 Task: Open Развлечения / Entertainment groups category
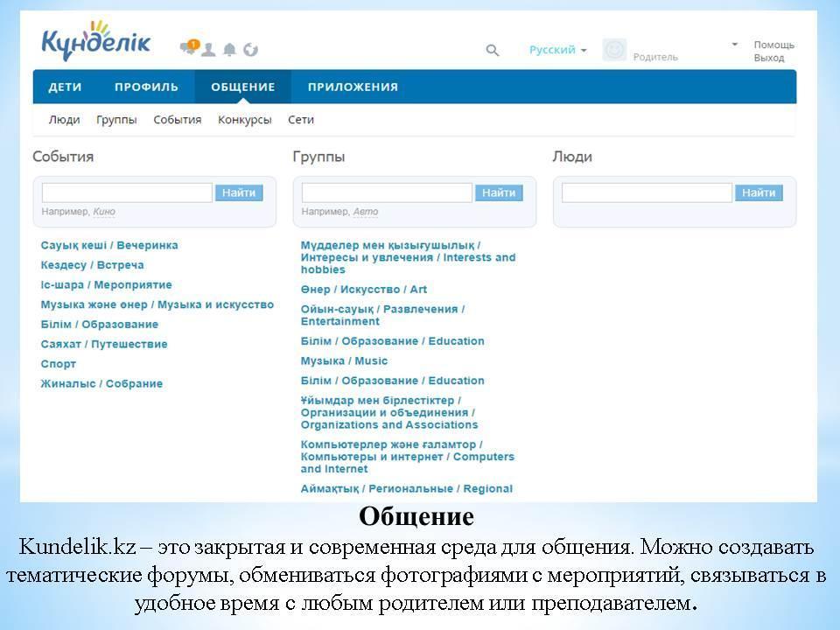[x=382, y=316]
